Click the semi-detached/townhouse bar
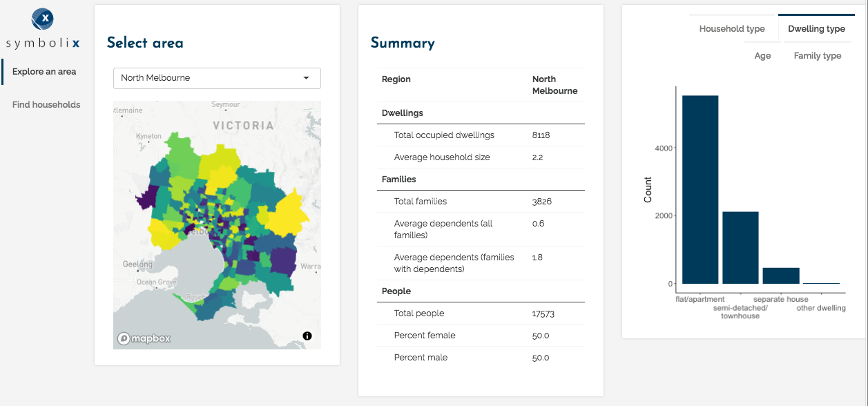 (x=740, y=247)
